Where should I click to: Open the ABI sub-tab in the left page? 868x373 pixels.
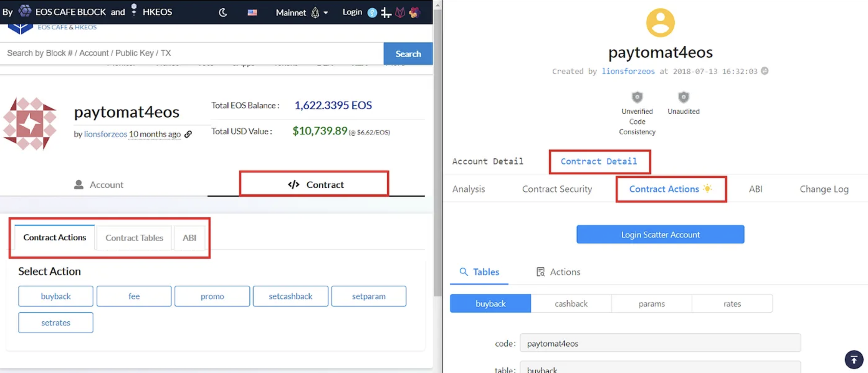189,238
